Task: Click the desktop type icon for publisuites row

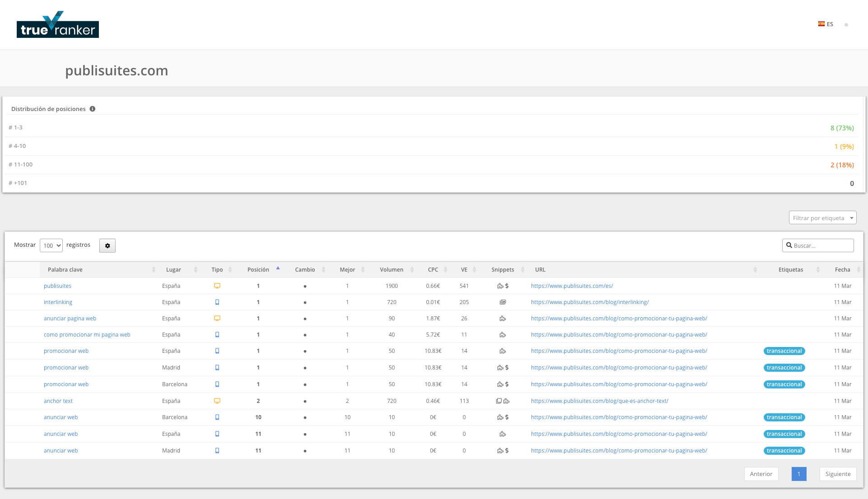Action: (217, 286)
